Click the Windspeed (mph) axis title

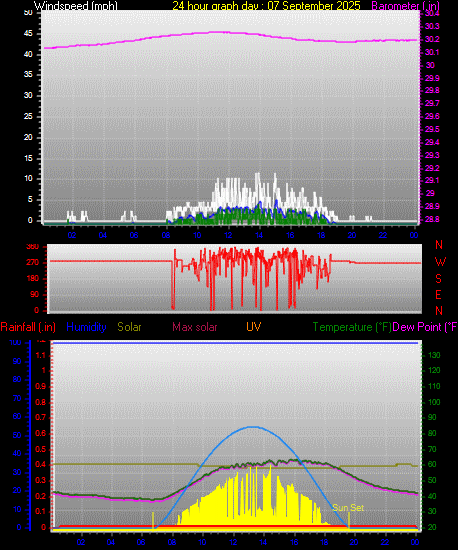[76, 6]
